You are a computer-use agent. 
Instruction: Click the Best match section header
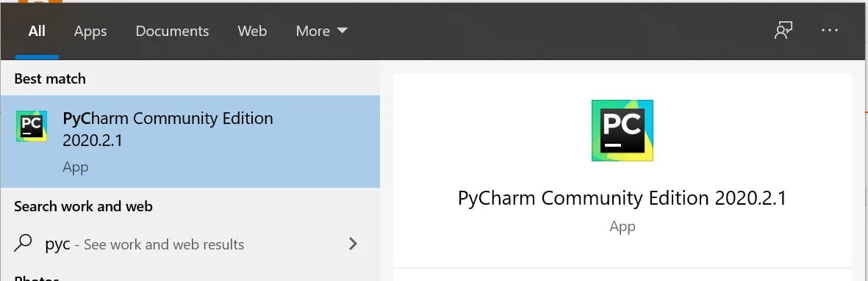click(x=50, y=79)
